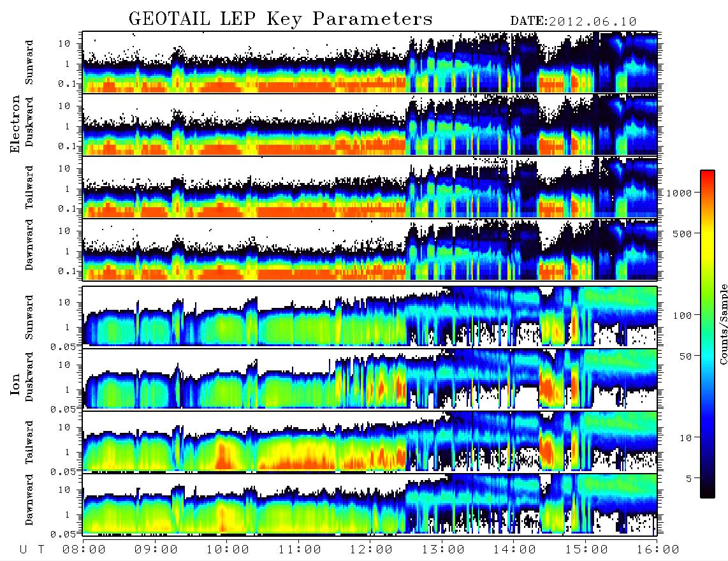Click the colorbar's "10" tick label
This screenshot has height=561, width=728.
click(686, 437)
